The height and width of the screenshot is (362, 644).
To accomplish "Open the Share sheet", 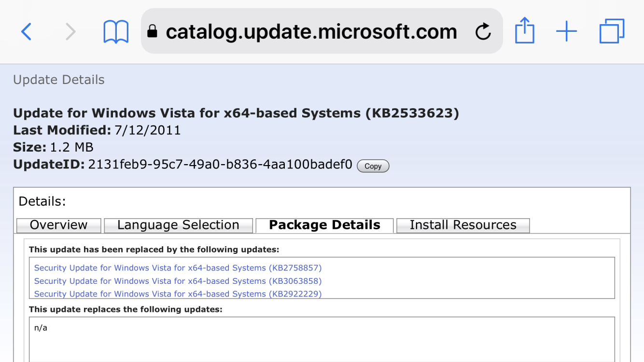I will (x=524, y=31).
